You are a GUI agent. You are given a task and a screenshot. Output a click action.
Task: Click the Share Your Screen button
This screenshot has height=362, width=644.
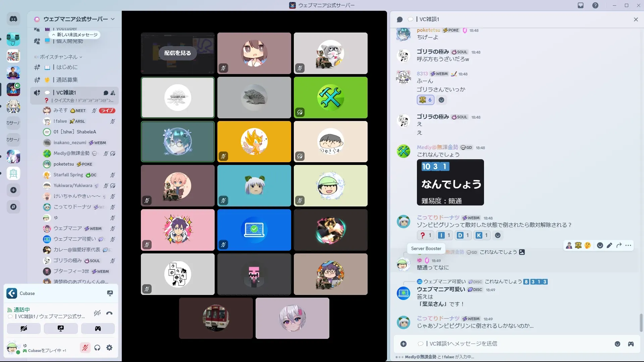(61, 328)
